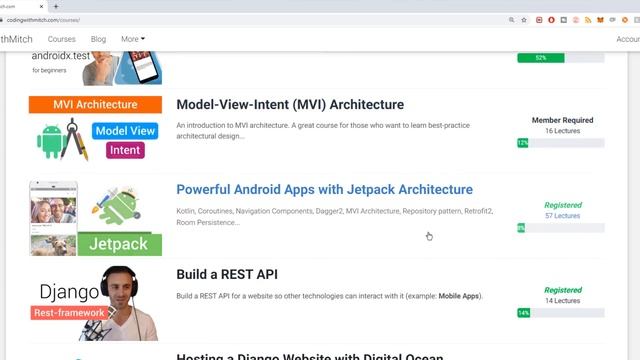Click the 12% MVI course progress bar
This screenshot has height=360, width=640.
tap(561, 143)
